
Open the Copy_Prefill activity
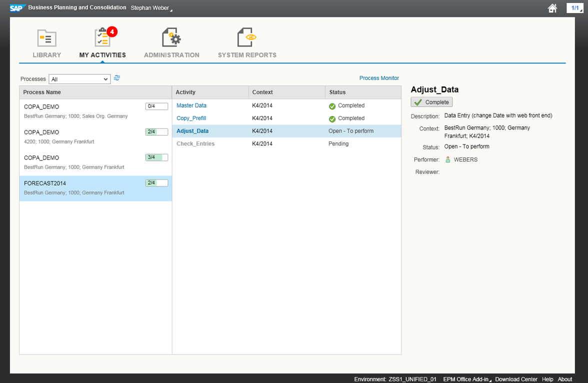click(191, 118)
